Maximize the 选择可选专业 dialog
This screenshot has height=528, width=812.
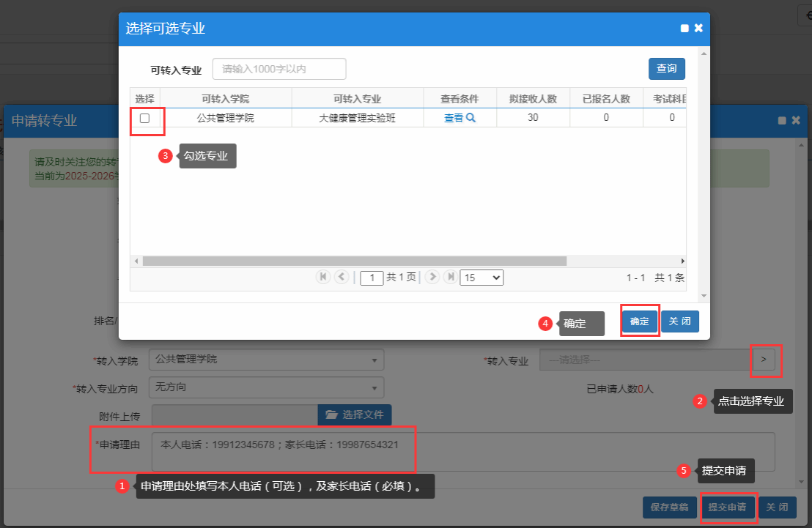684,29
